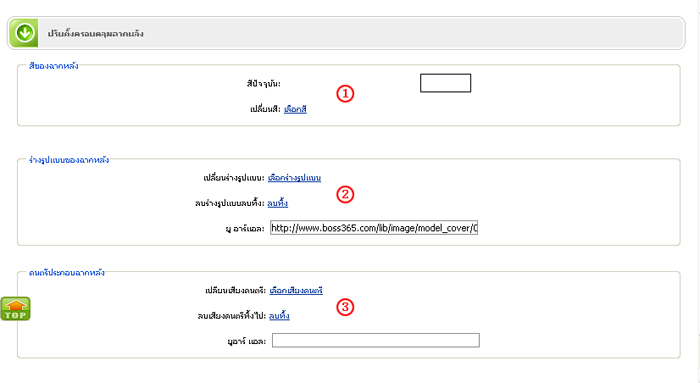Click the background template section legend
The height and width of the screenshot is (383, 700).
pos(69,160)
